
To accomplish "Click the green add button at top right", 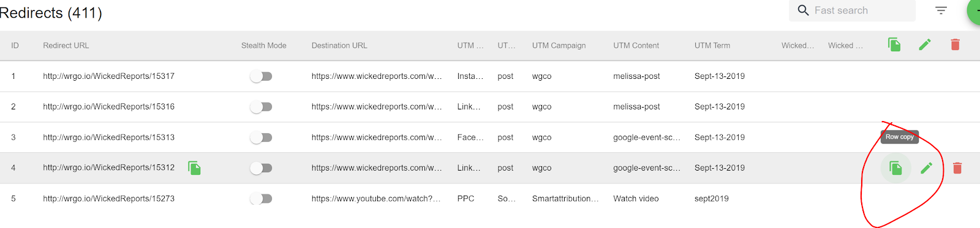I will click(x=974, y=10).
